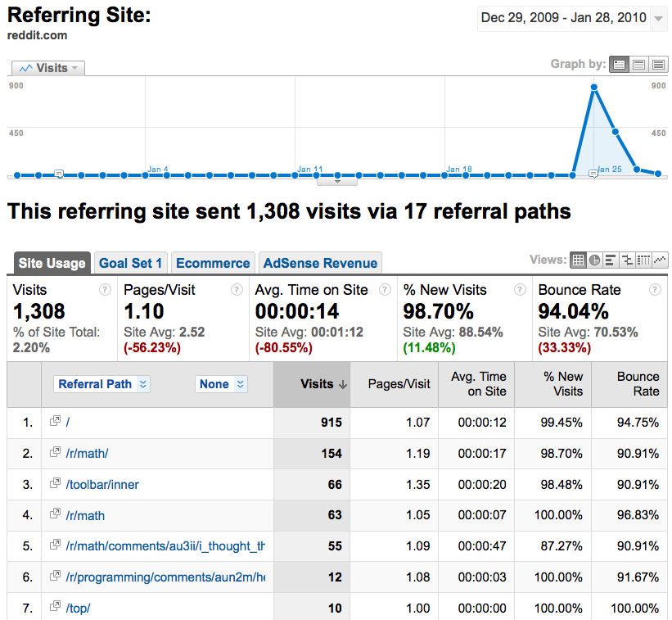Select the peak data point near 900 visits
Viewport: 672px width, 620px height.
(x=594, y=88)
